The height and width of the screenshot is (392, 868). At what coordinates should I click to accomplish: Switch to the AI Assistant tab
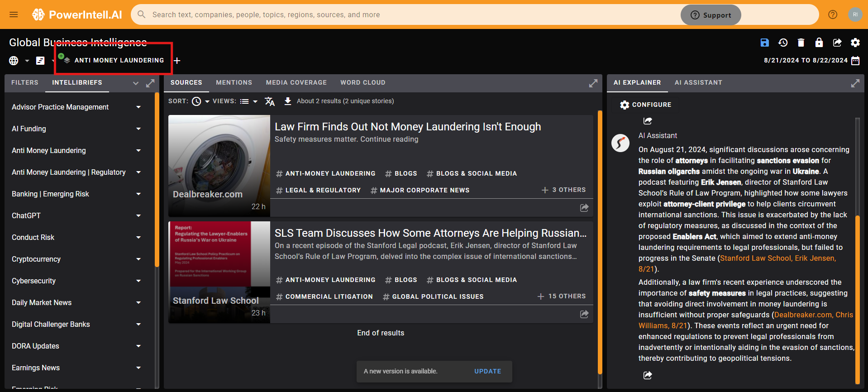pyautogui.click(x=698, y=83)
